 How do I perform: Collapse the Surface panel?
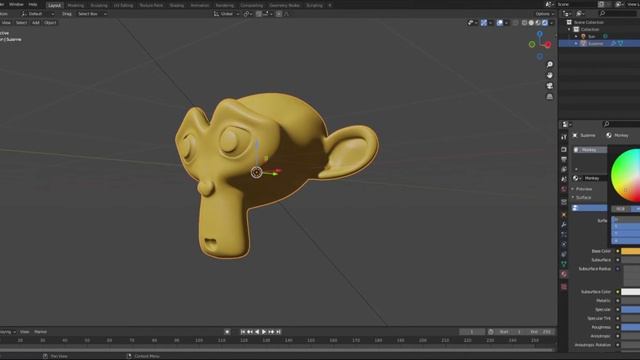pyautogui.click(x=573, y=197)
